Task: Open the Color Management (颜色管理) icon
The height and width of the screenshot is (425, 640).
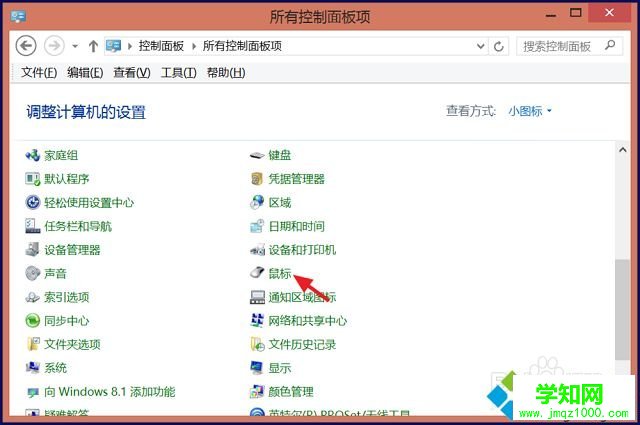Action: [257, 392]
